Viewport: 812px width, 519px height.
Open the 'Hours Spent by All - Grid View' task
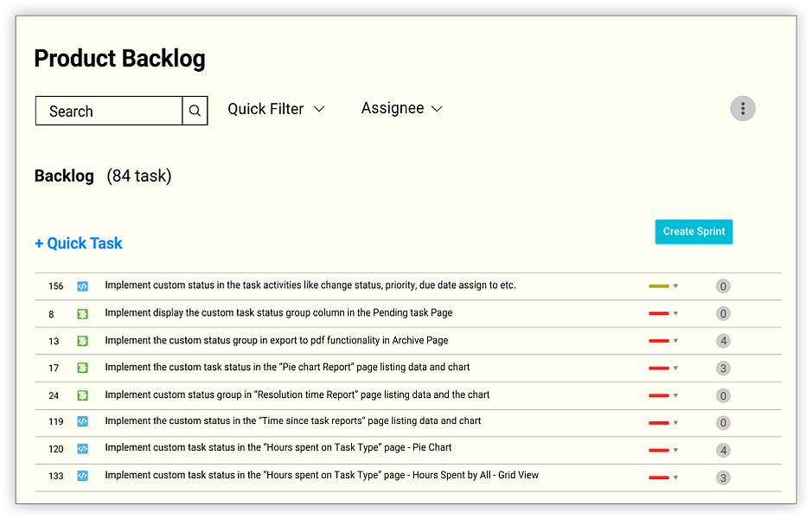coord(322,475)
